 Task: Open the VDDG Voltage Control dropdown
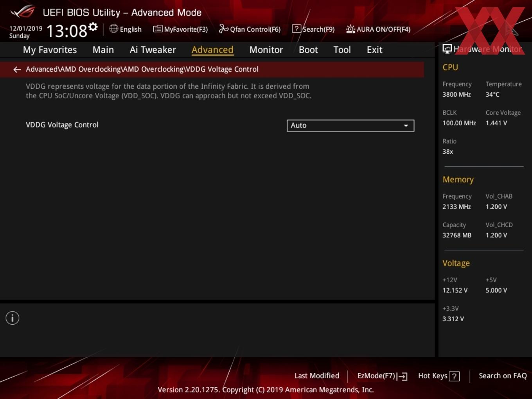pos(350,126)
